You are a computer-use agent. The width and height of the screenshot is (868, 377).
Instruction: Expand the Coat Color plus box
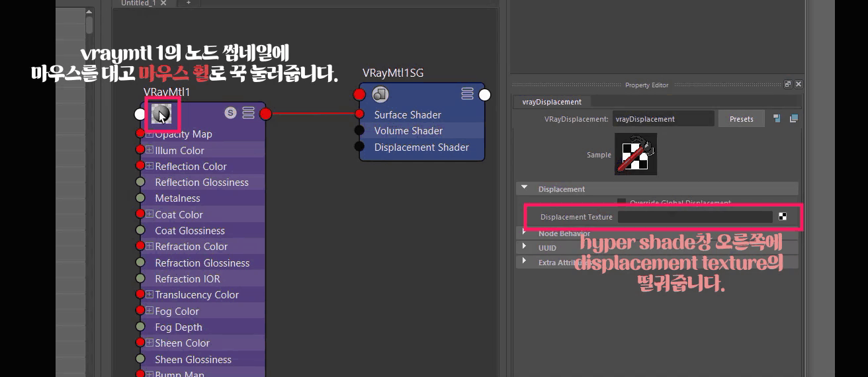pyautogui.click(x=150, y=214)
